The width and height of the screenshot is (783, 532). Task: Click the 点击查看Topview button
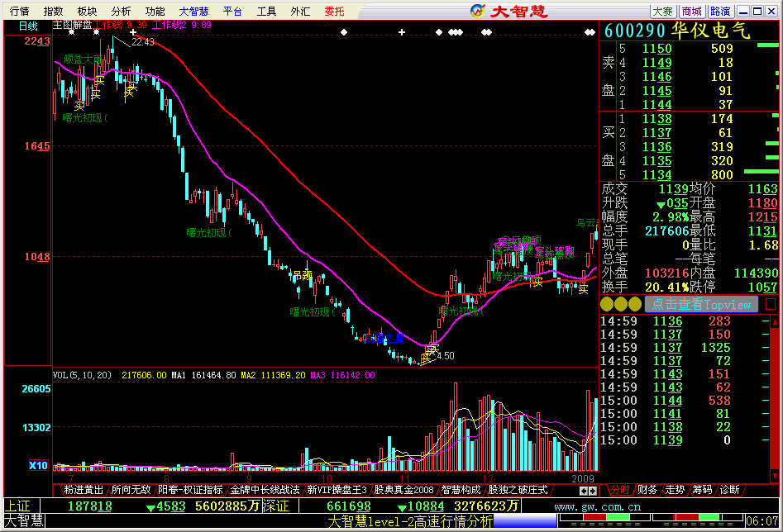[x=701, y=304]
